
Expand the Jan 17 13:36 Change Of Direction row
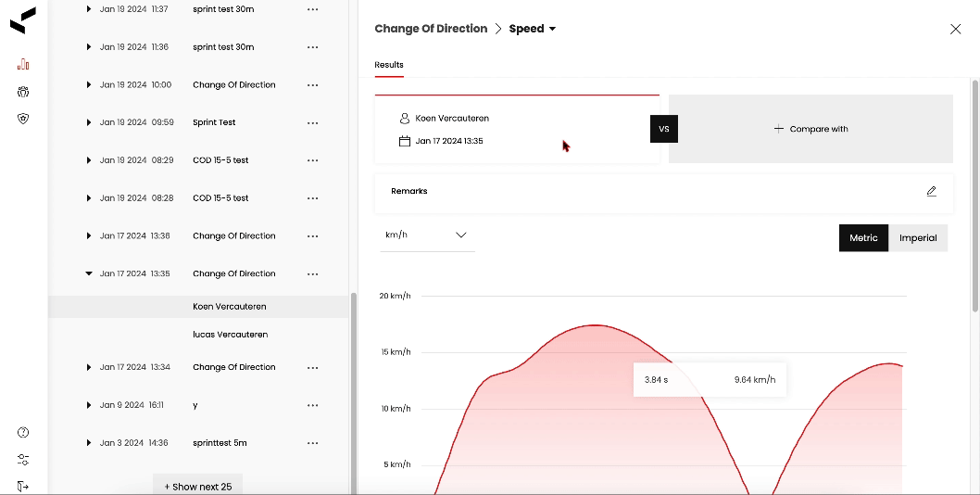(x=88, y=236)
